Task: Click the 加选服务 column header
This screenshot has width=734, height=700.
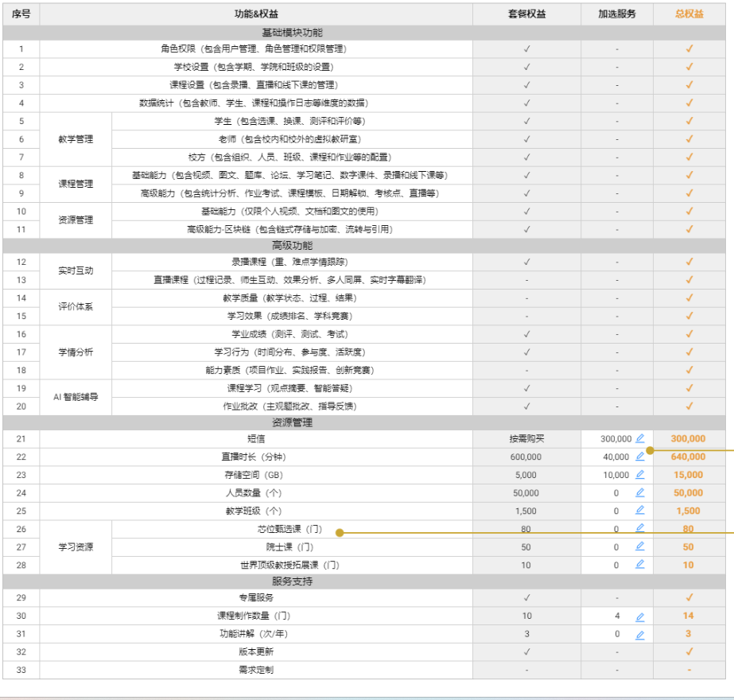Action: click(x=617, y=14)
